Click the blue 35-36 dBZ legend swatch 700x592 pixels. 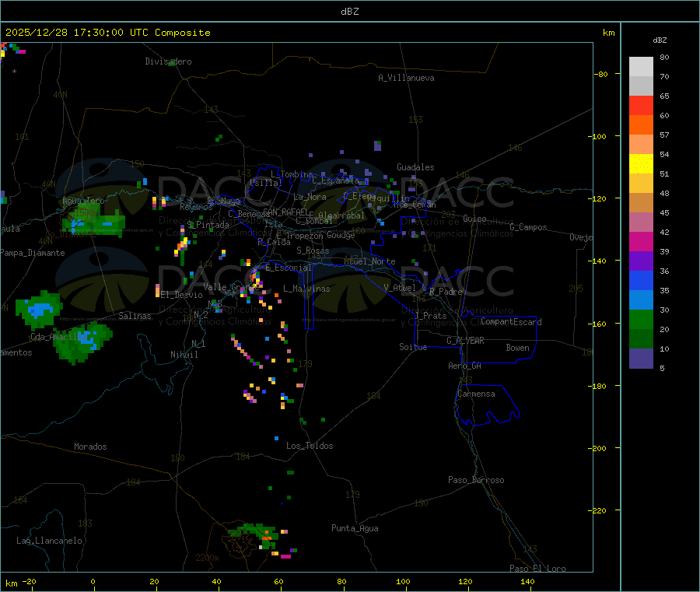point(641,281)
